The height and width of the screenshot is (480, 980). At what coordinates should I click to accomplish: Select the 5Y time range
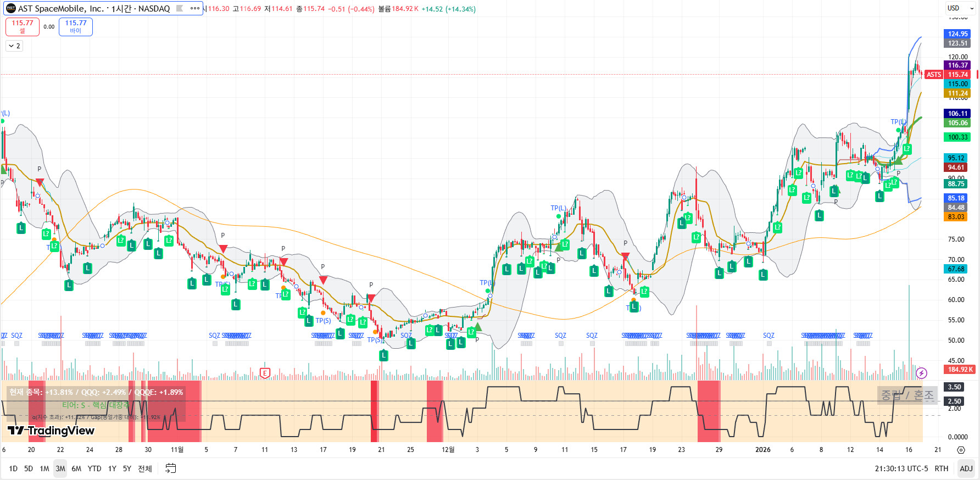[127, 468]
